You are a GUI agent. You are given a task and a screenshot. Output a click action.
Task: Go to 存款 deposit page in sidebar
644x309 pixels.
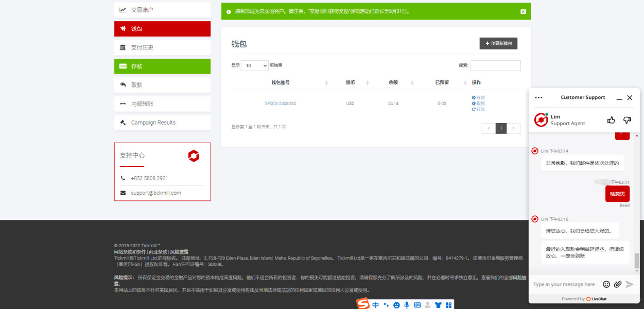point(162,66)
